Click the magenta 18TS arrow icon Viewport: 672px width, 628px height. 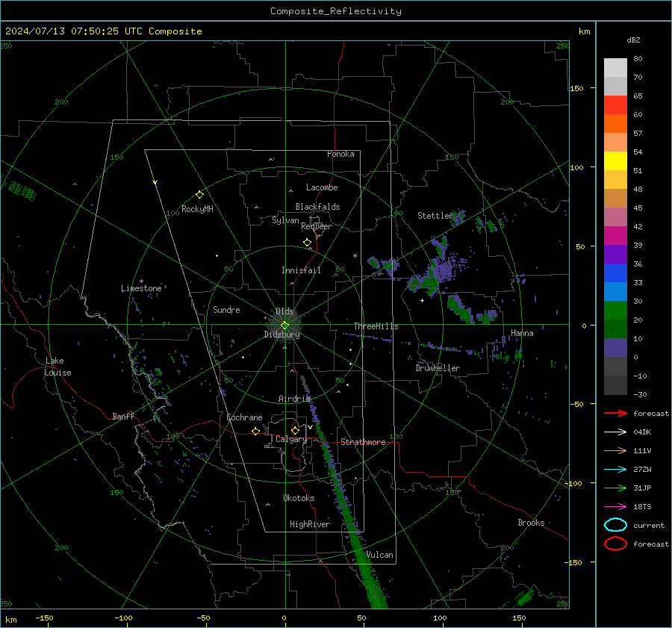(615, 507)
